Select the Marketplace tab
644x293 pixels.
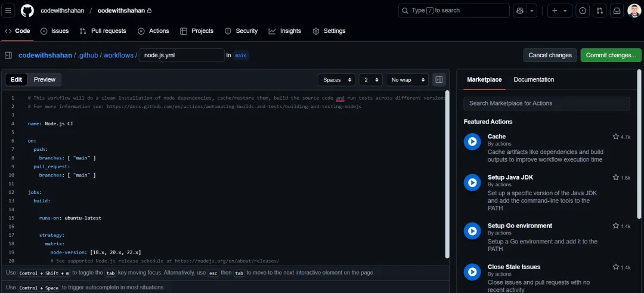point(484,80)
